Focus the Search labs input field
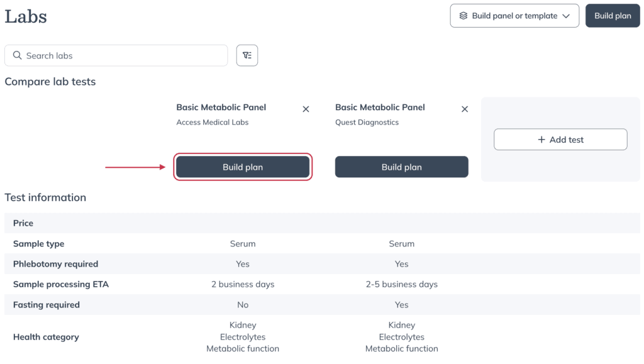Viewport: 644px width, 364px height. coord(116,55)
